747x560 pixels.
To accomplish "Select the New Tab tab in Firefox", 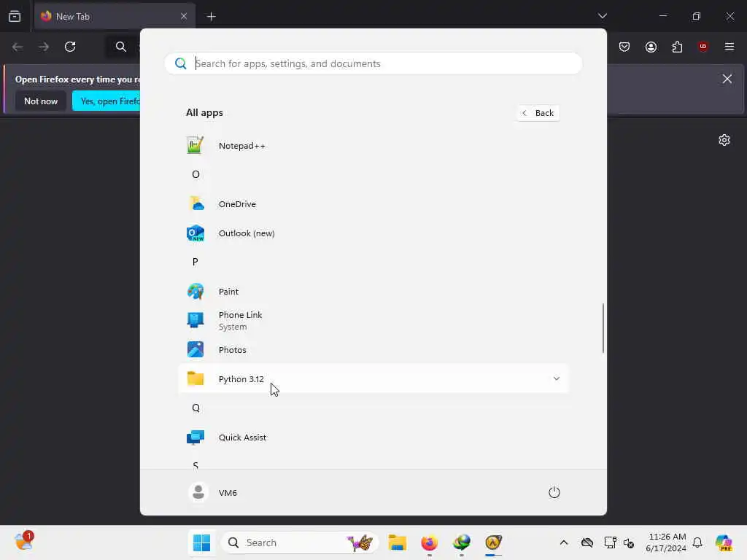I will 115,17.
